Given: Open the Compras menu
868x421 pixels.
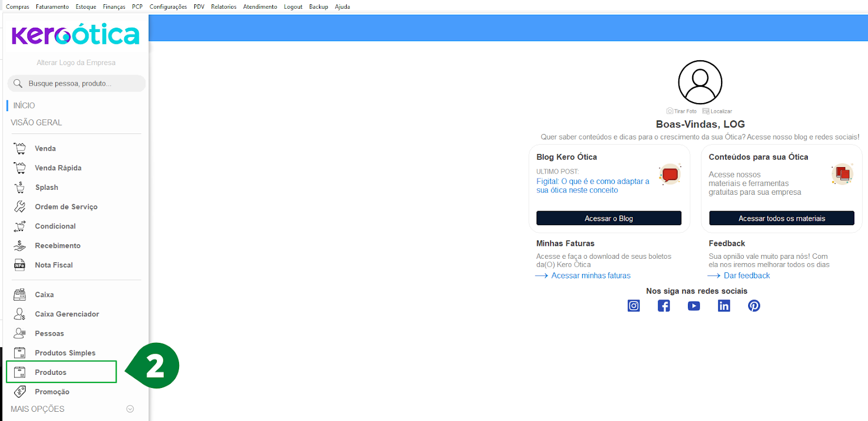Looking at the screenshot, I should point(17,7).
